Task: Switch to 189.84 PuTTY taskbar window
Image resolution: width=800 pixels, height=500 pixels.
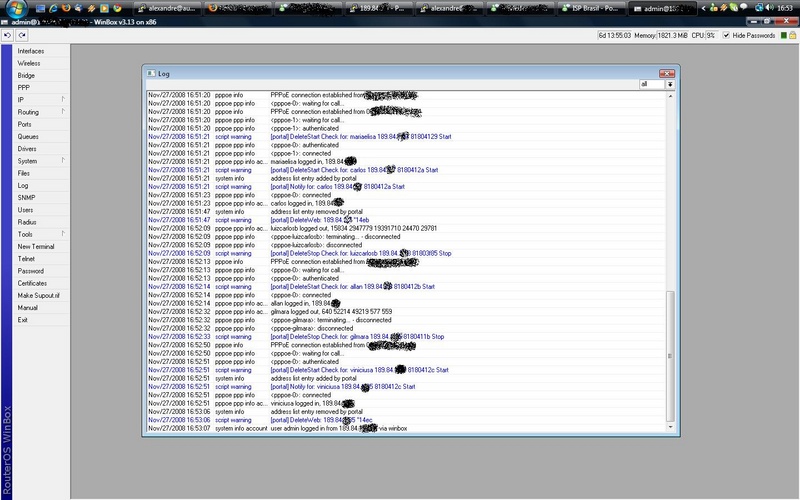Action: 379,8
